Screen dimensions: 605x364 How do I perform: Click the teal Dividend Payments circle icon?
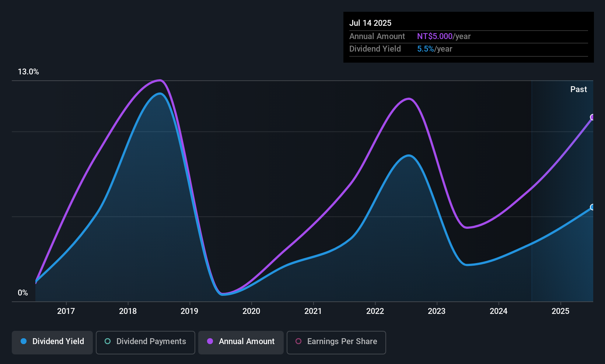[x=108, y=341]
